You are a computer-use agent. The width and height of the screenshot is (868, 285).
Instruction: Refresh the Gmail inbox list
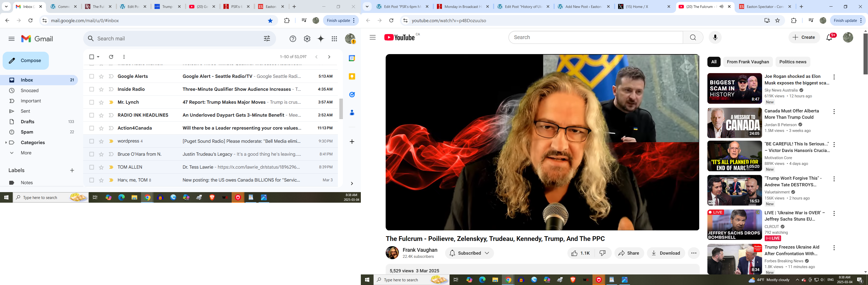click(111, 57)
